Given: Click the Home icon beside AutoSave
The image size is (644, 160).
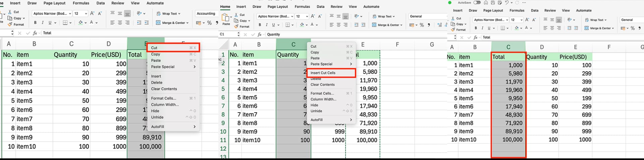Looking at the screenshot, I should tap(486, 3).
